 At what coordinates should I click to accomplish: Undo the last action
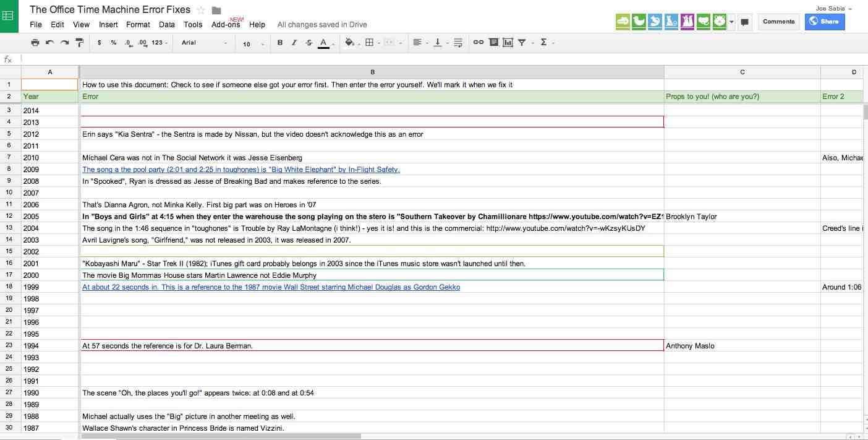49,43
